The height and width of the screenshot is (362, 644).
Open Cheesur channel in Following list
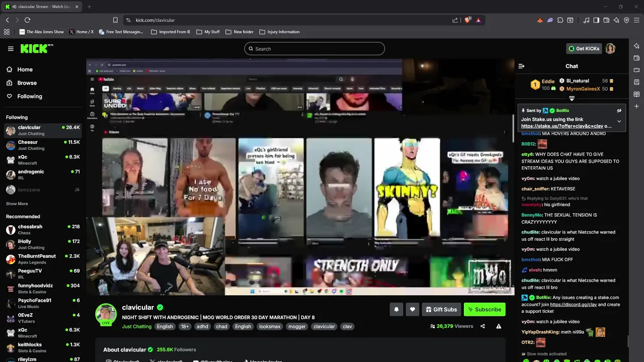(x=43, y=145)
